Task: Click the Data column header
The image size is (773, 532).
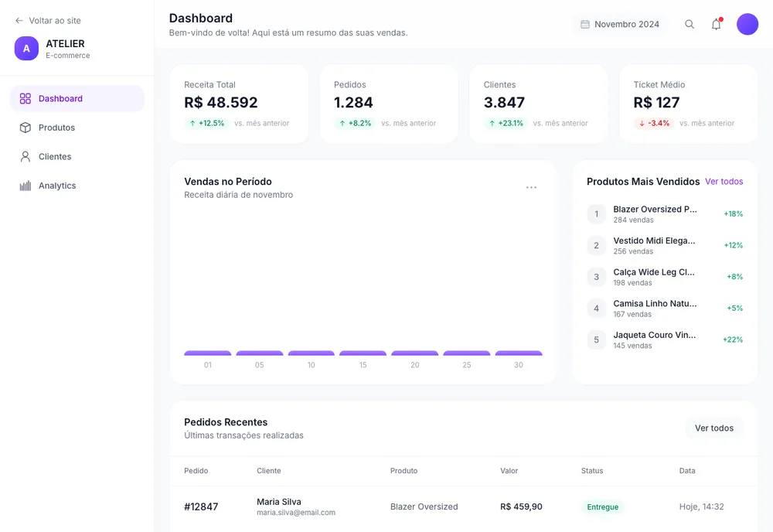Action: 687,471
